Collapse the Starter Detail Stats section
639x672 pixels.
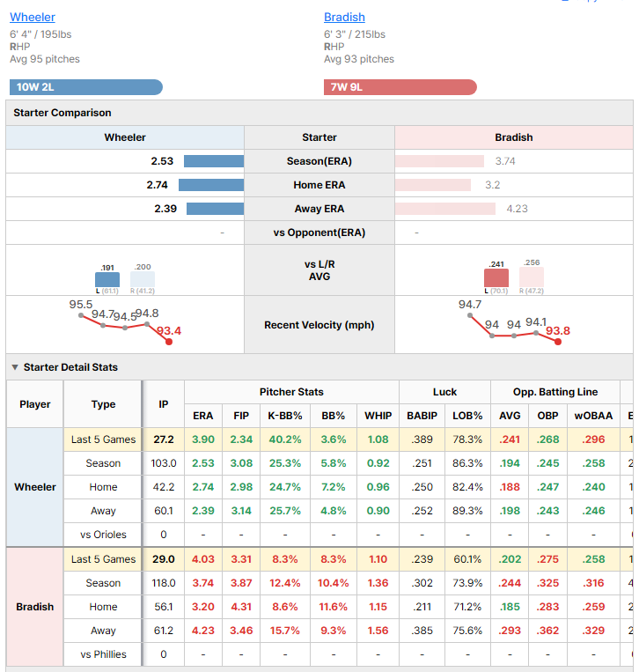coord(15,367)
